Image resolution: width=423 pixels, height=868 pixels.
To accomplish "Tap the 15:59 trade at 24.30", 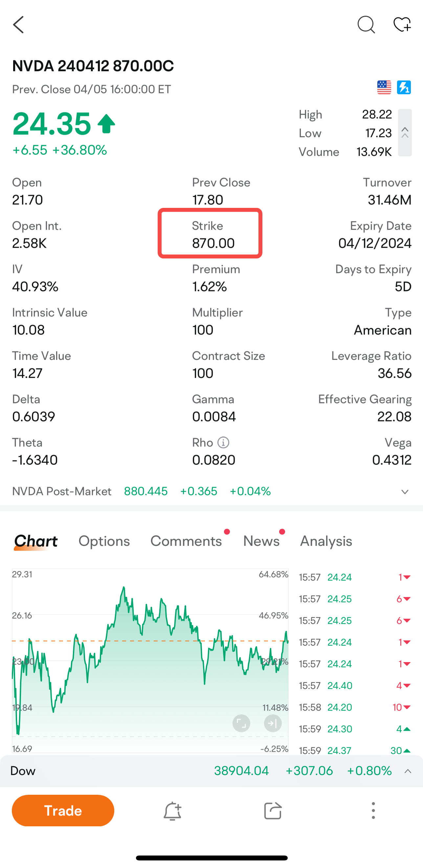I will 355,729.
